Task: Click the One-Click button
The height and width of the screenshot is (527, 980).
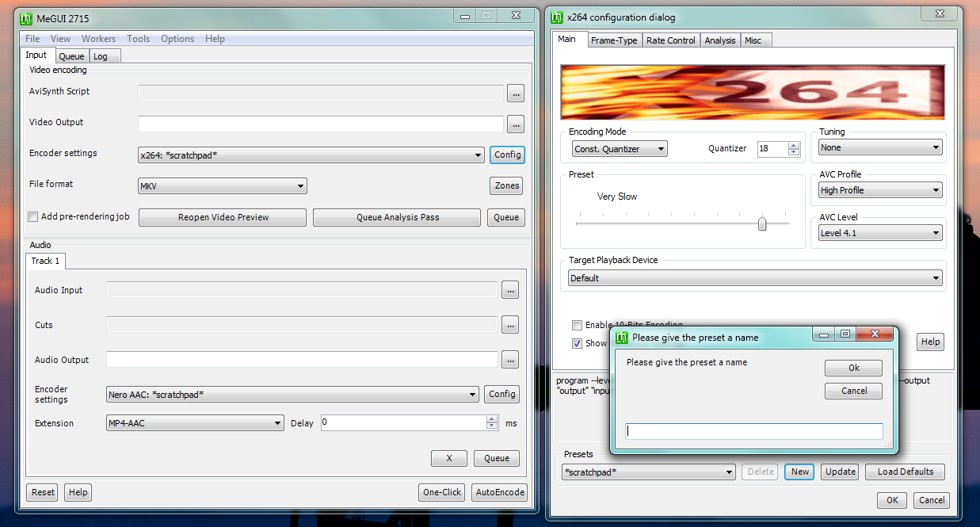Action: 442,492
